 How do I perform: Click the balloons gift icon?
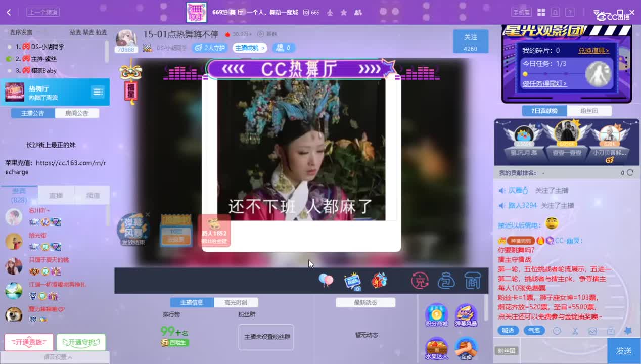point(326,280)
